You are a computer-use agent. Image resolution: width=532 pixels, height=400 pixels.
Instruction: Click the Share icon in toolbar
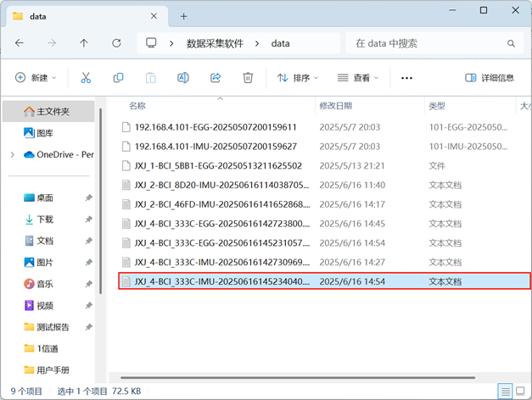coord(216,78)
